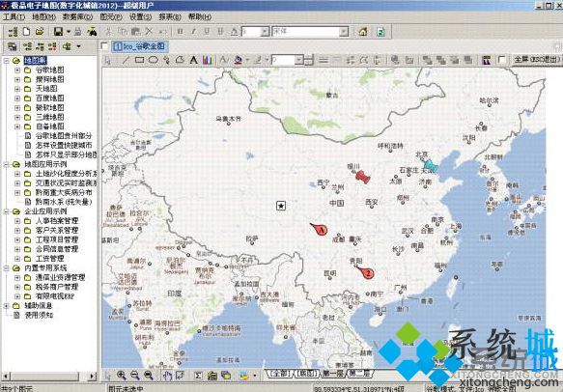Switch to the [全部] layer tab
Viewport: 563px width, 392px height.
click(281, 374)
